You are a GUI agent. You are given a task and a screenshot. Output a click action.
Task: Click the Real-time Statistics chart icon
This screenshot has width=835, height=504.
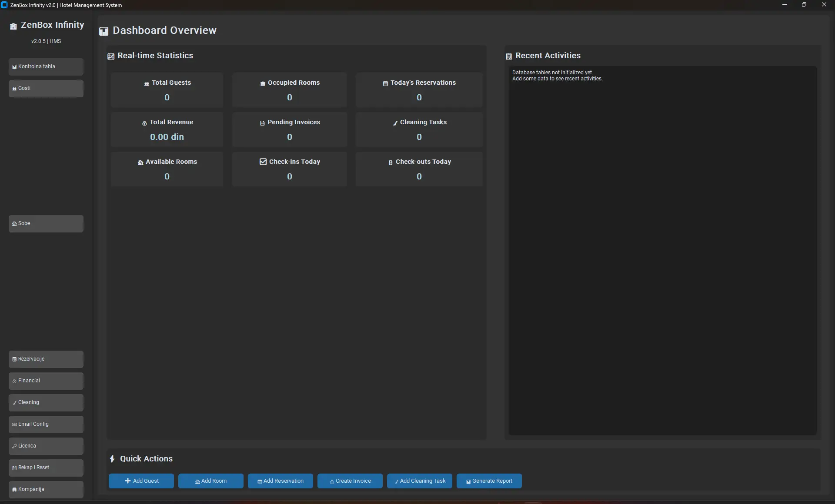click(x=111, y=56)
